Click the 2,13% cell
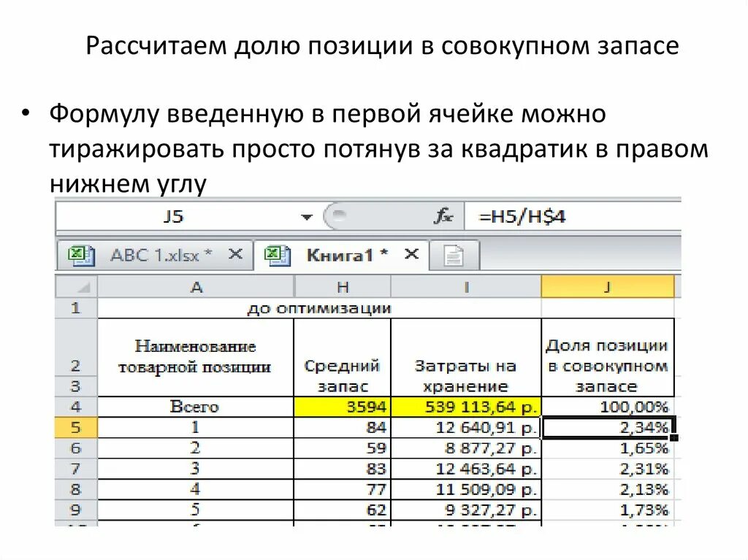Screen dimensions: 748x560 [608, 489]
